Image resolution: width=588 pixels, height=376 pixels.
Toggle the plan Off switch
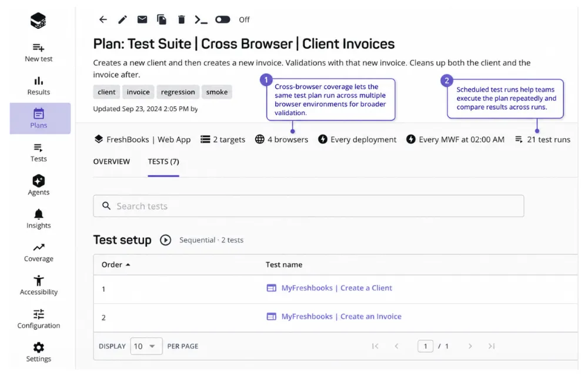[223, 19]
